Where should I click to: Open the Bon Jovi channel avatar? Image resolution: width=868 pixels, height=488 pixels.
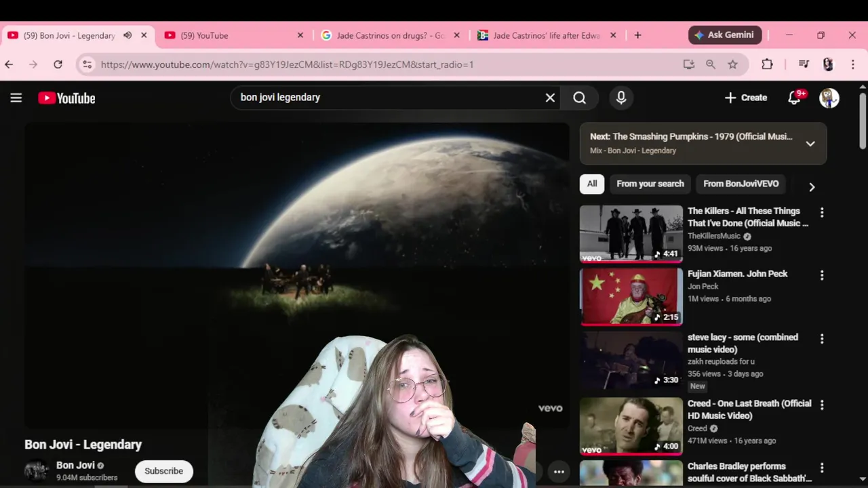(x=36, y=471)
